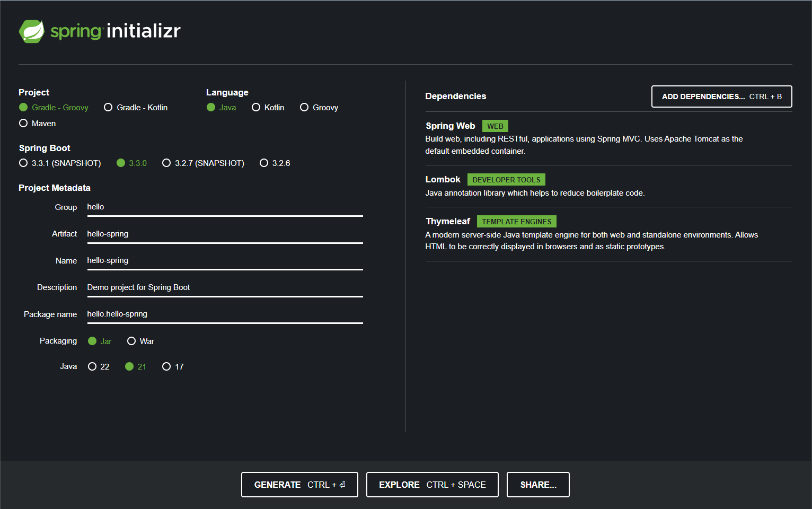Image resolution: width=812 pixels, height=509 pixels.
Task: Generate the project zip
Action: click(x=299, y=485)
